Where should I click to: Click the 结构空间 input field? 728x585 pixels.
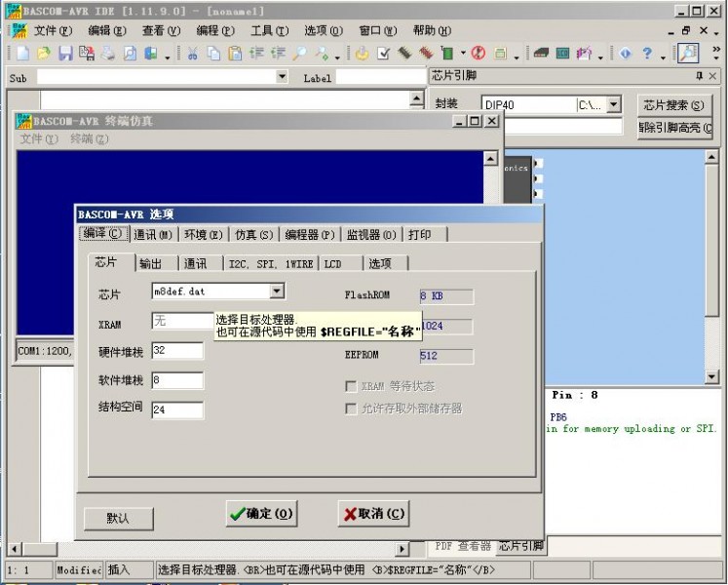coord(177,409)
